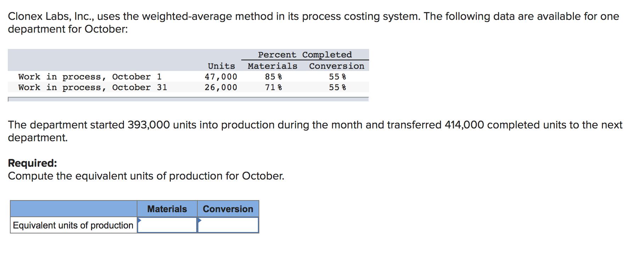Click the 55% Conversion value
Image resolution: width=644 pixels, height=259 pixels.
coord(338,76)
